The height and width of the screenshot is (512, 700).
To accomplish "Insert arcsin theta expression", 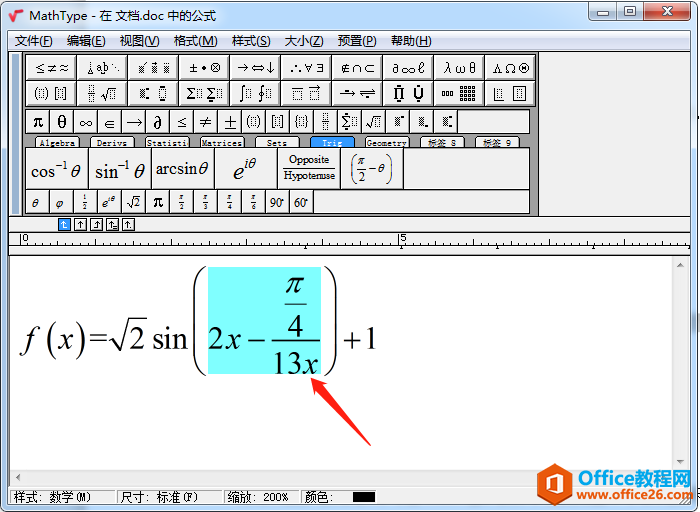I will (183, 169).
